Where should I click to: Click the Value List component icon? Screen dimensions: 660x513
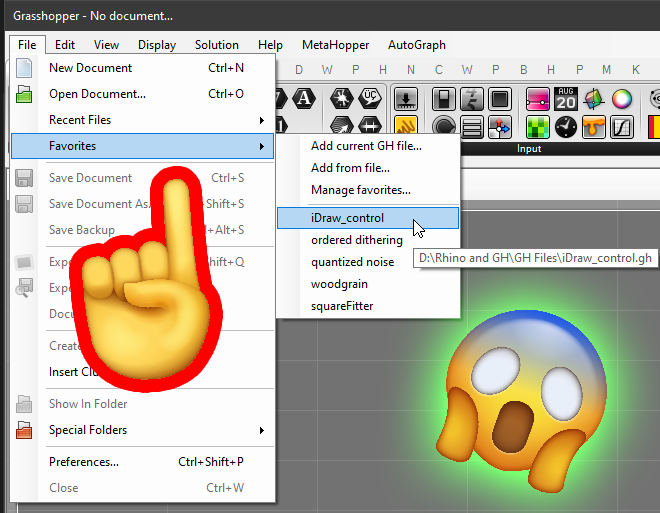[x=472, y=127]
